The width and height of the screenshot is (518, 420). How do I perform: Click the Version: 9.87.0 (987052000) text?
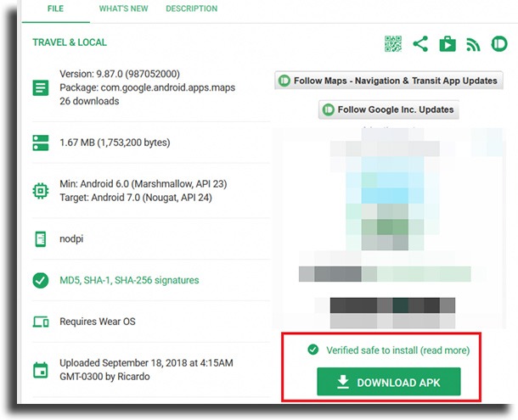tap(120, 74)
